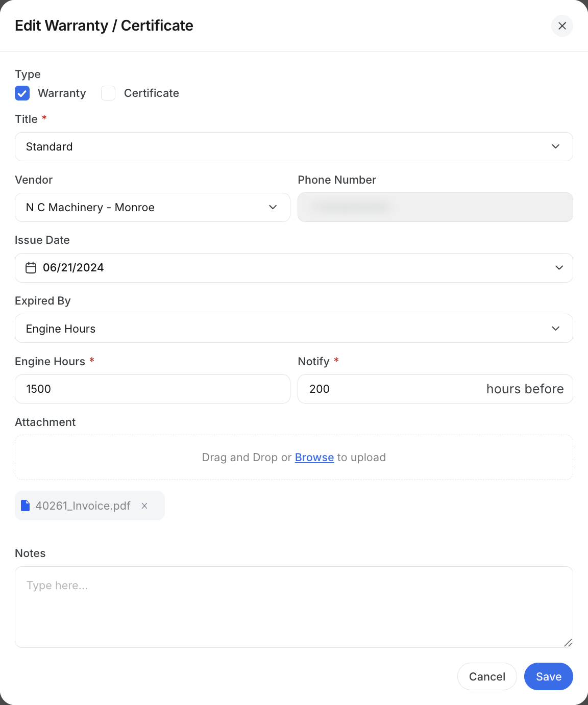This screenshot has height=705, width=588.
Task: Check the Certificate checkbox
Action: tap(108, 93)
